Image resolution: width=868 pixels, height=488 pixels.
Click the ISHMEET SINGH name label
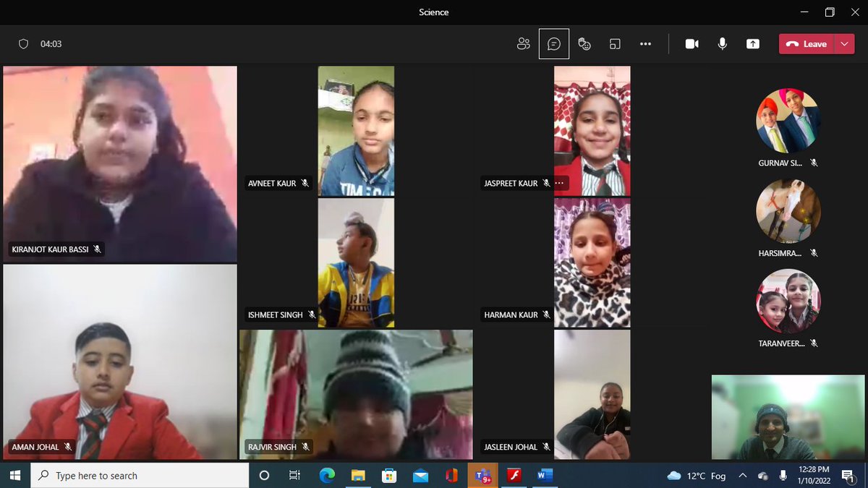(x=276, y=315)
